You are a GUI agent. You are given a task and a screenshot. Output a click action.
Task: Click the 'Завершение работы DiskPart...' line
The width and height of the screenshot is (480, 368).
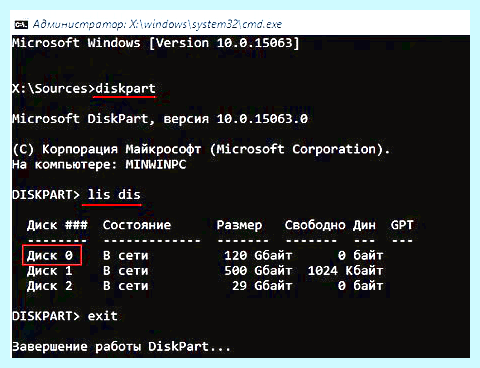point(122,347)
